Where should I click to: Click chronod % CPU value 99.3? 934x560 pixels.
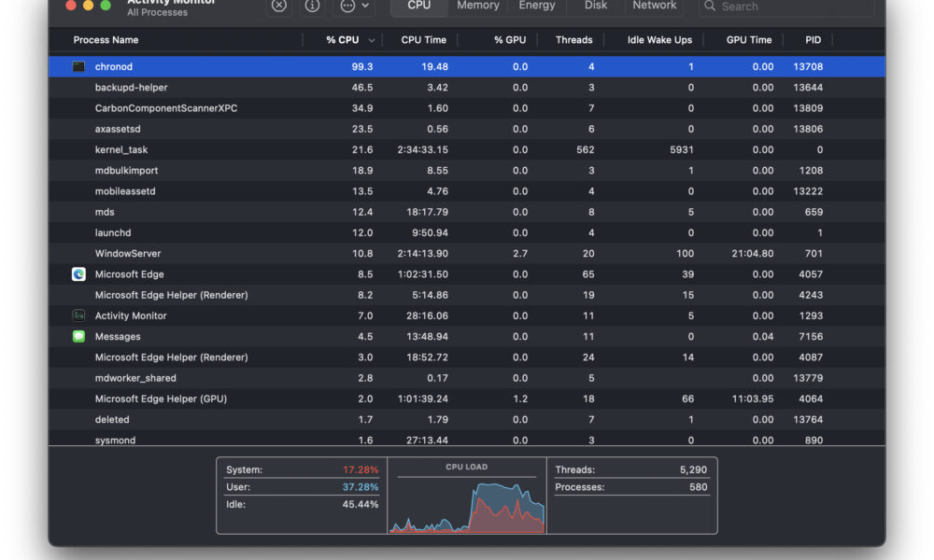coord(362,66)
